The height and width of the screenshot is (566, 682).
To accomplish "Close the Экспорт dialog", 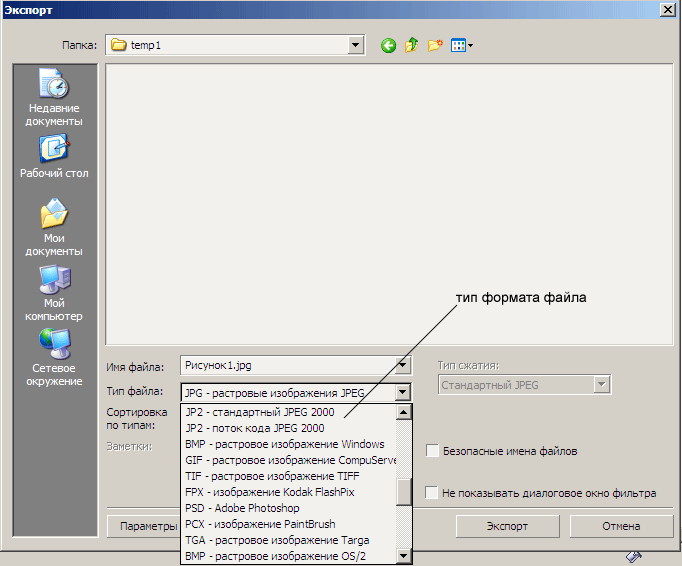I will pyautogui.click(x=668, y=10).
